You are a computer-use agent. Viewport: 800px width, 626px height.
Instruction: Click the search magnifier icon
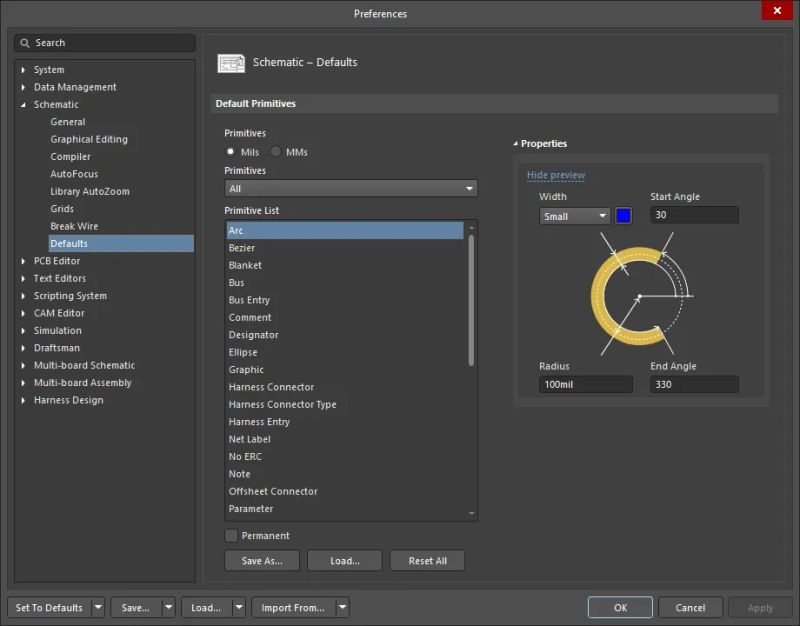(x=23, y=43)
